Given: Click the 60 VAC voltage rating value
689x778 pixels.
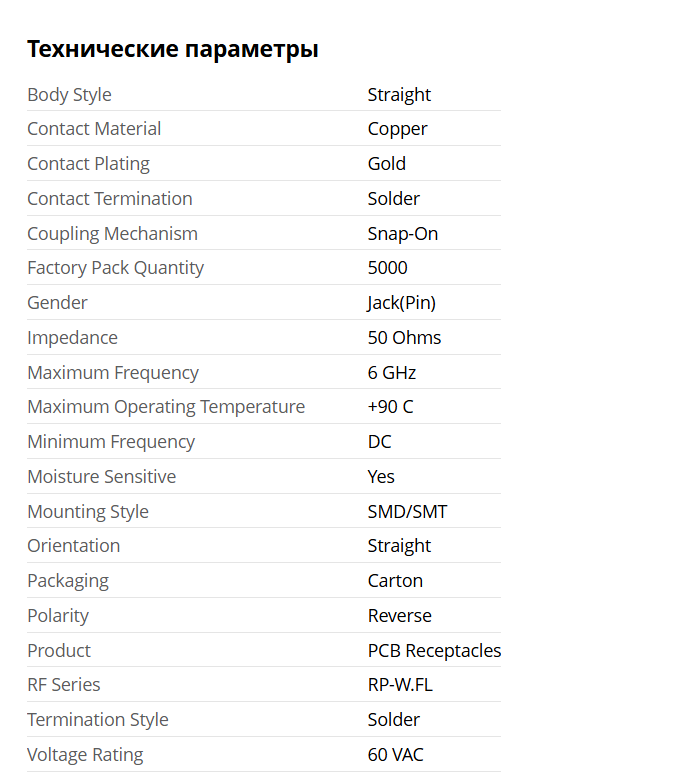Looking at the screenshot, I should [395, 755].
